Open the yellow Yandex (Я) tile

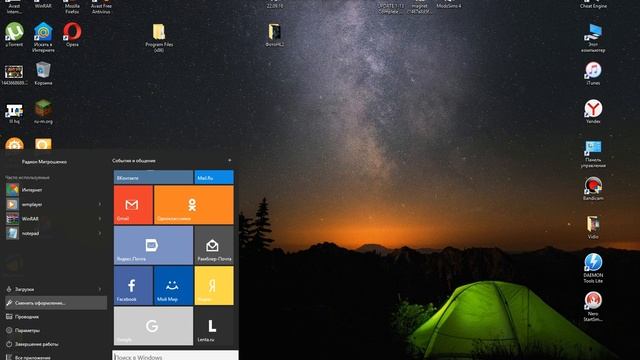214,285
